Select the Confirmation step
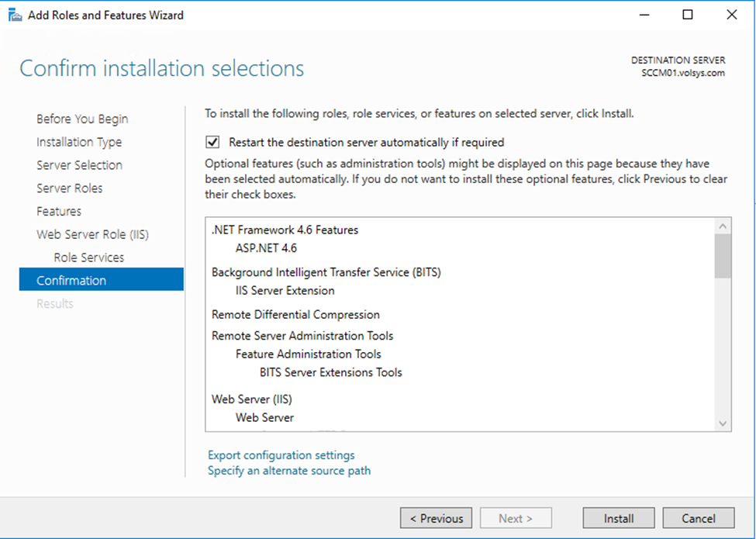The height and width of the screenshot is (539, 756). coord(71,281)
